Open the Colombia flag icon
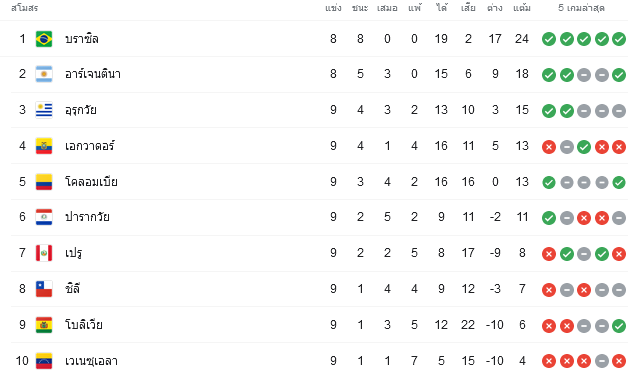The width and height of the screenshot is (628, 374). 44,182
